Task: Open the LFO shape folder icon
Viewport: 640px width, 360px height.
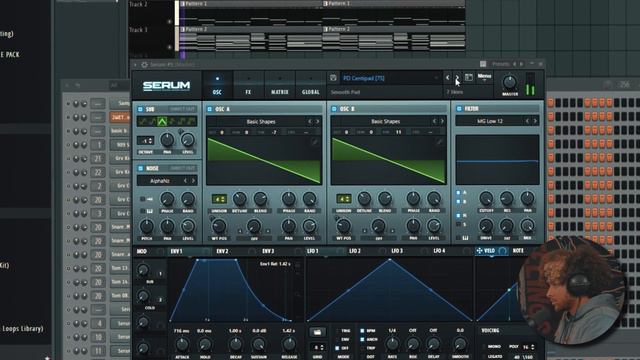Action: [317, 332]
